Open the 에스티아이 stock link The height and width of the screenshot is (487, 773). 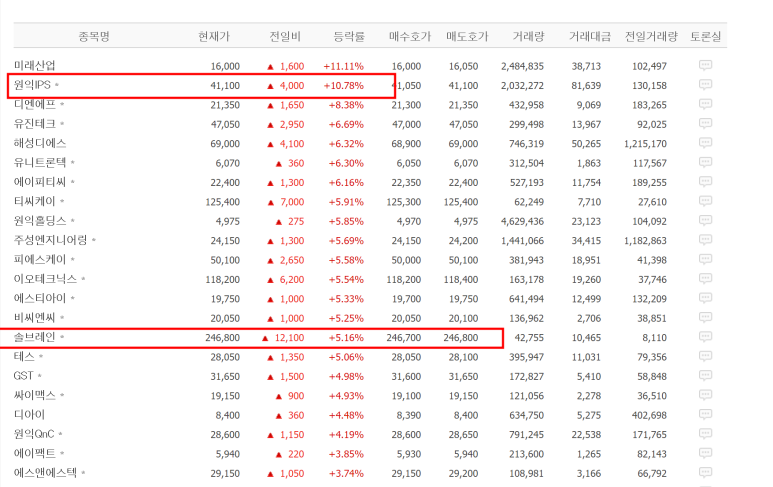40,298
